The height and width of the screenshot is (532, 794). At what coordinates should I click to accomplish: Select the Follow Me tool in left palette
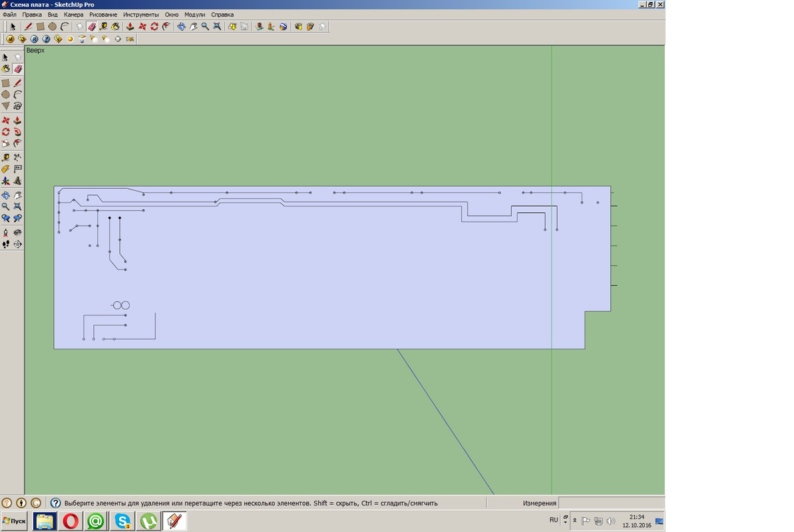pyautogui.click(x=18, y=132)
